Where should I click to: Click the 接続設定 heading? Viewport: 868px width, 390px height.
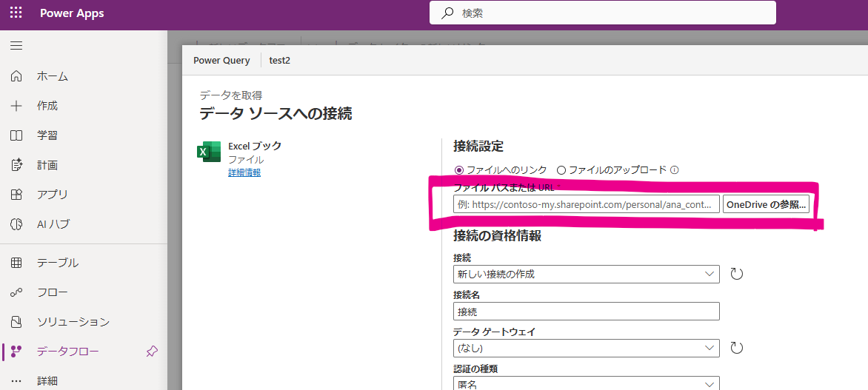coord(478,147)
